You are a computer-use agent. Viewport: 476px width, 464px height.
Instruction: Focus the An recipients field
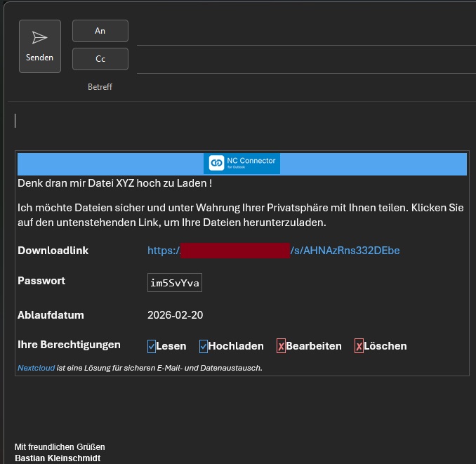302,32
